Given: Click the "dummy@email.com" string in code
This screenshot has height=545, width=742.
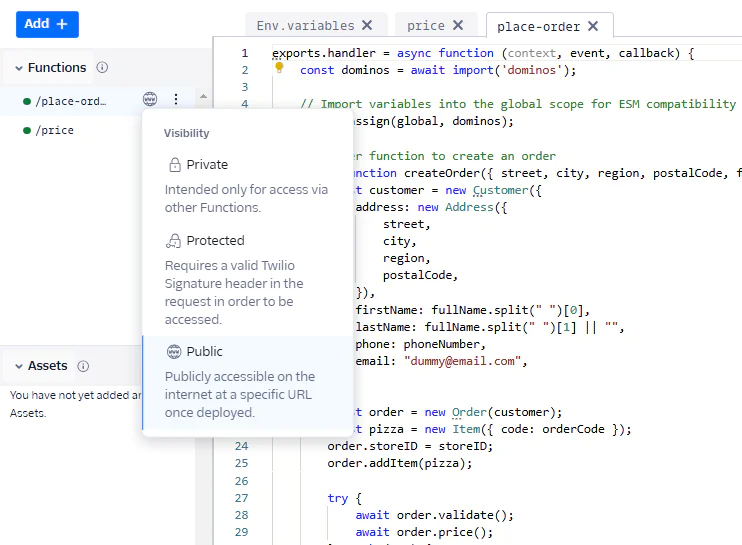Looking at the screenshot, I should (x=462, y=361).
